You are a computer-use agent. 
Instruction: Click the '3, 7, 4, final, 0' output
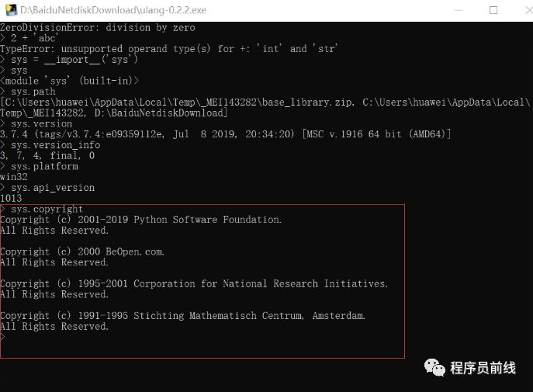pos(47,156)
